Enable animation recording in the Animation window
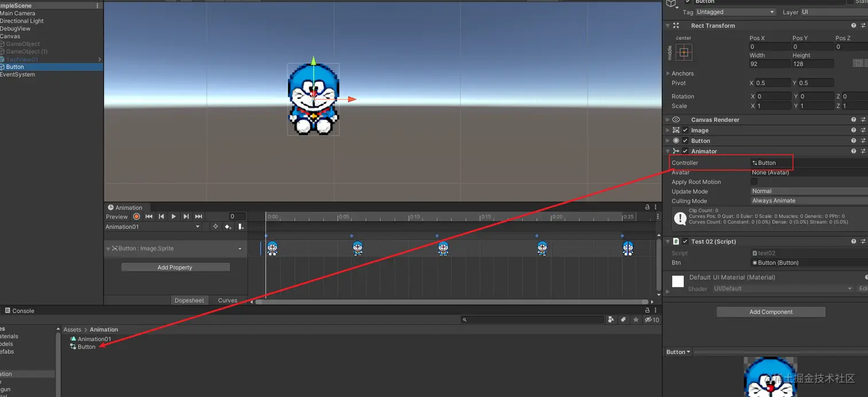 (136, 217)
